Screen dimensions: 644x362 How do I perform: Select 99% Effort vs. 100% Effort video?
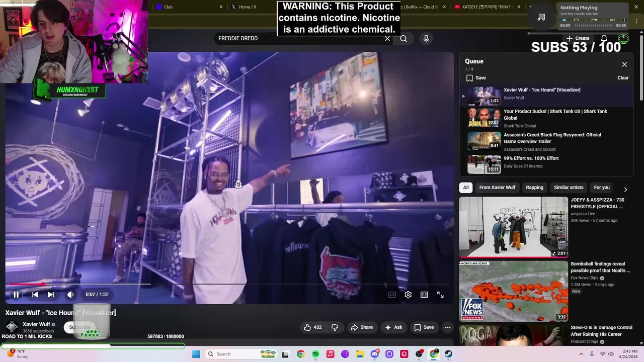point(546,164)
